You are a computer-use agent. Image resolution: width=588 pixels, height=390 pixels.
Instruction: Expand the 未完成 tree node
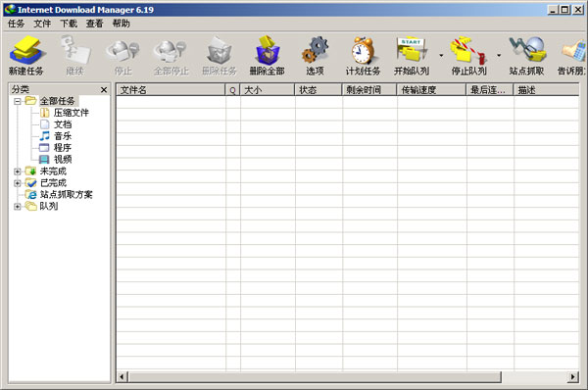point(18,171)
